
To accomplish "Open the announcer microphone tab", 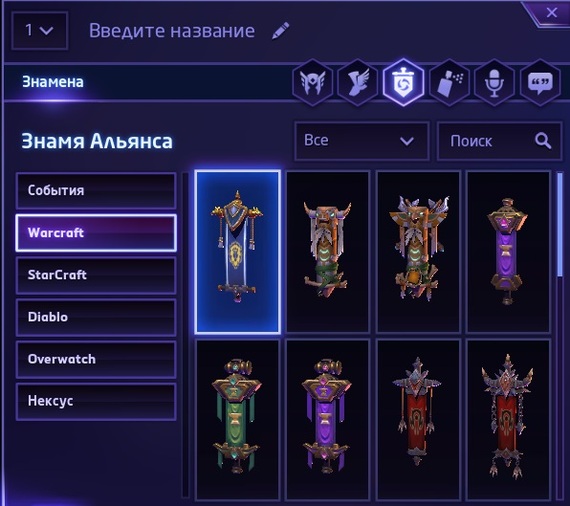I will [x=494, y=82].
